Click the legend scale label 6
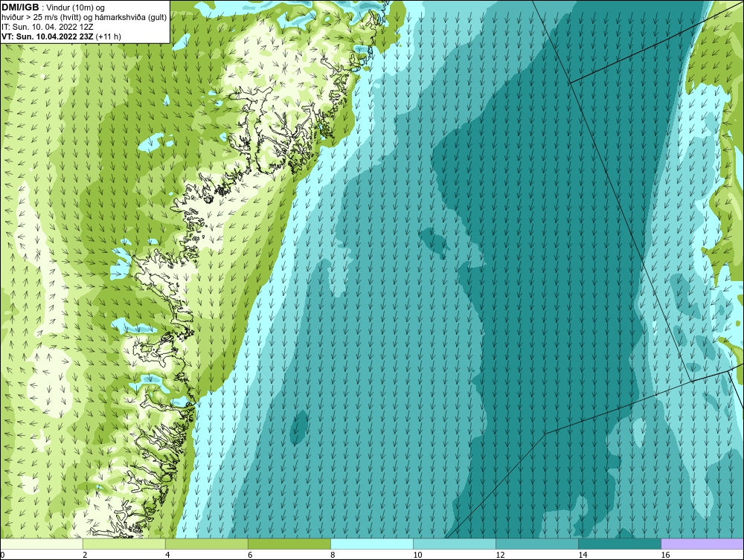Screen dimensions: 744x560 (250, 555)
